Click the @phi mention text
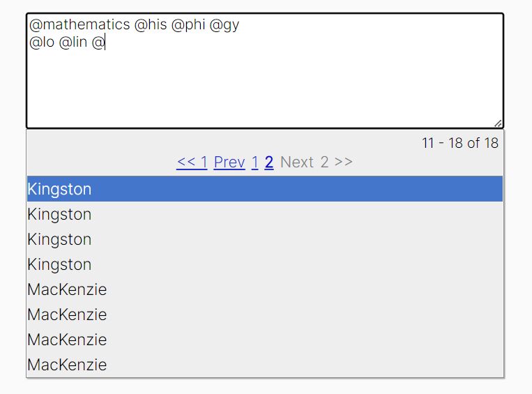This screenshot has height=394, width=532. pos(188,24)
